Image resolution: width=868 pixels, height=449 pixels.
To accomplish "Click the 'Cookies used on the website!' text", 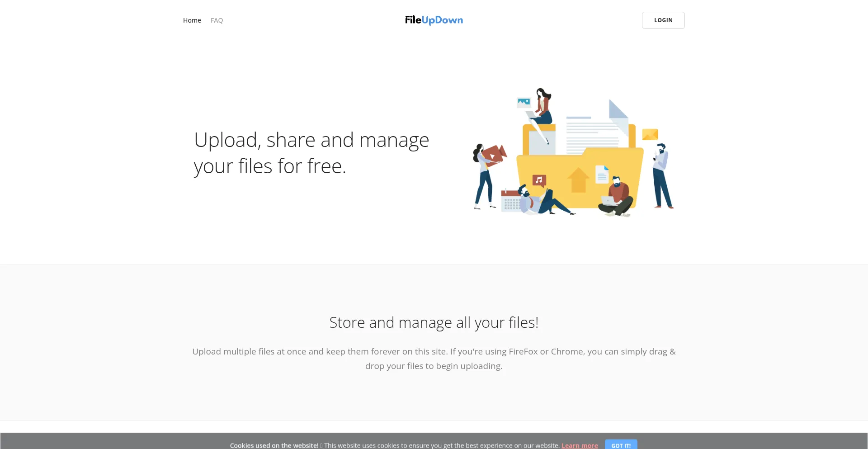I will click(274, 445).
